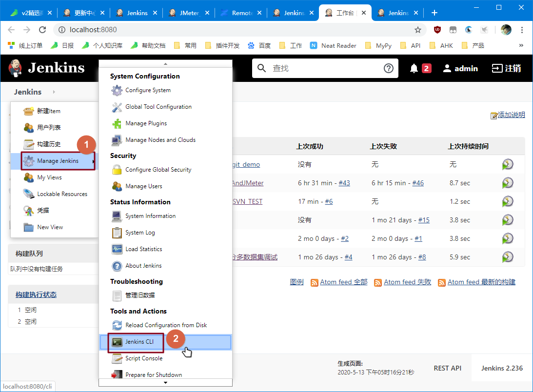Schedule a build for the git_demo row
533x392 pixels.
click(508, 164)
